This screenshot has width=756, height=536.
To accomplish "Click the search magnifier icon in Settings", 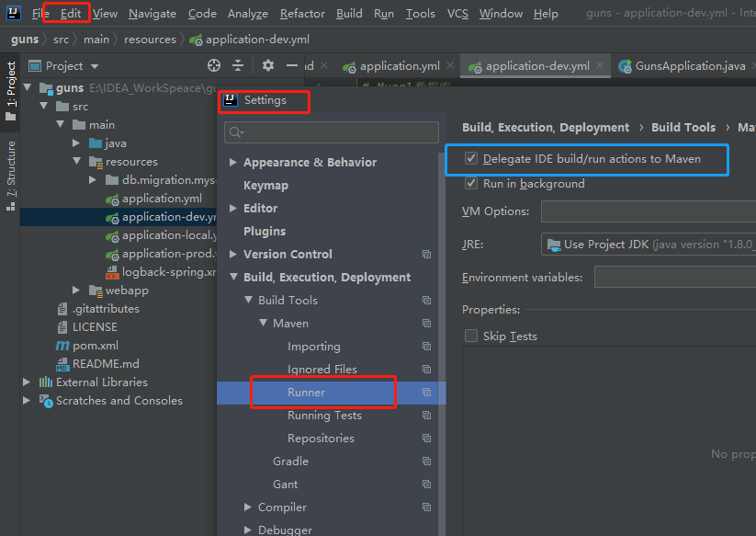I will pos(236,132).
